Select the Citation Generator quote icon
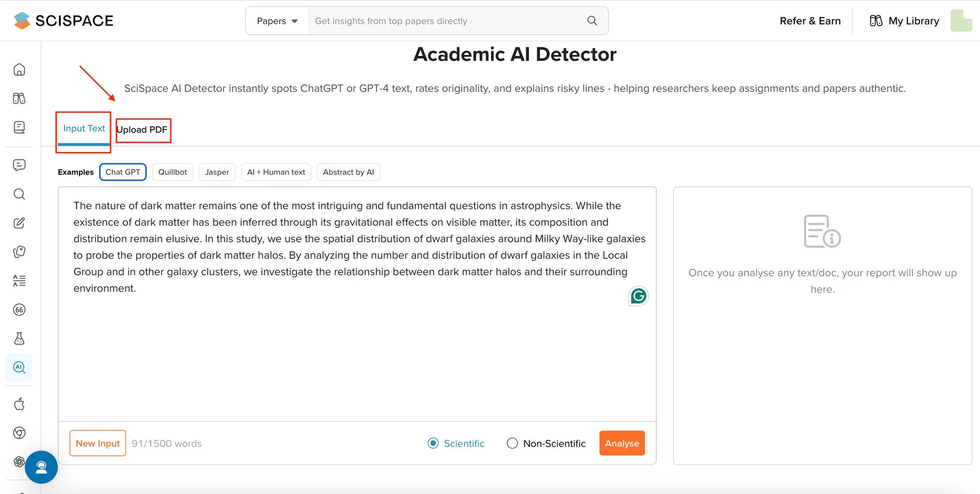This screenshot has width=980, height=494. click(19, 309)
